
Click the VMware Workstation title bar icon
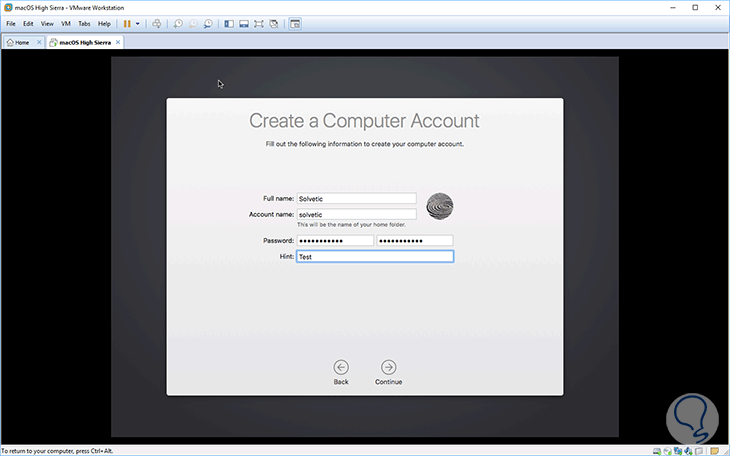click(x=8, y=7)
